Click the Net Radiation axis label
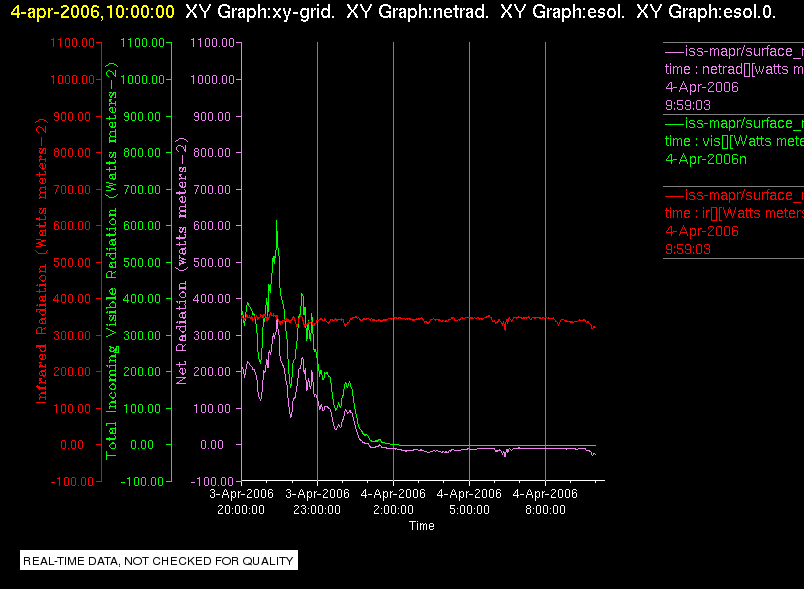 coord(182,261)
